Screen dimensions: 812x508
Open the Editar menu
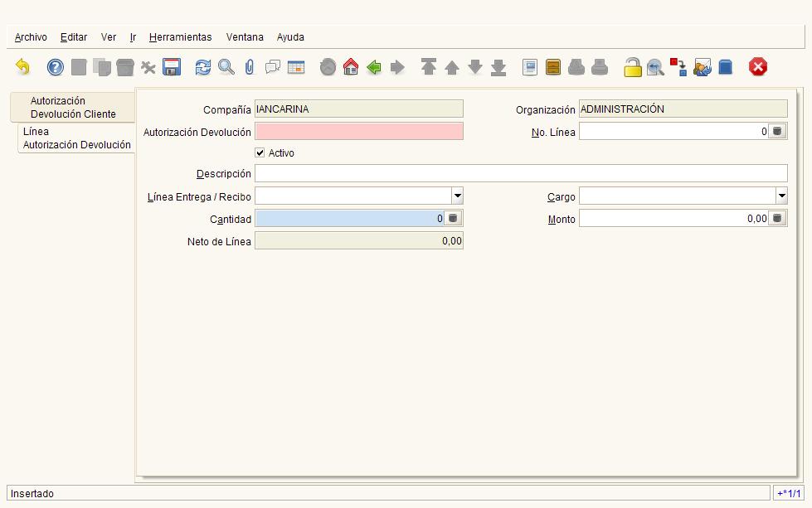74,37
